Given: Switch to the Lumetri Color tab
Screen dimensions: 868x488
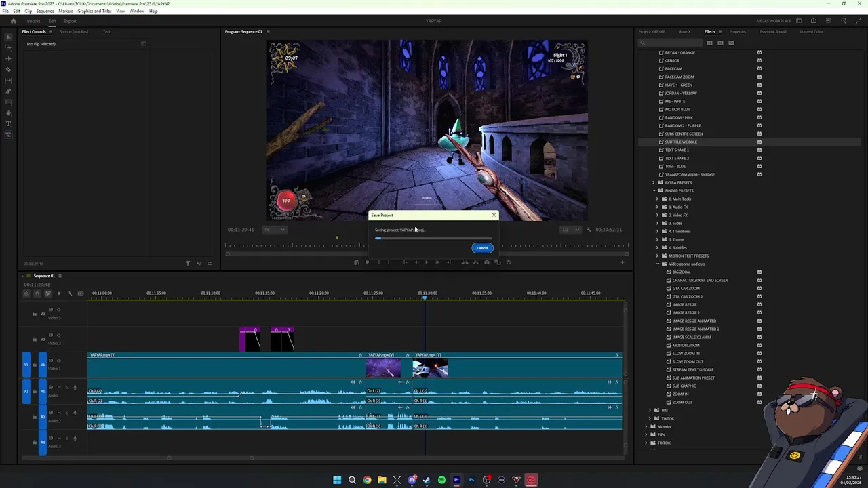Looking at the screenshot, I should (811, 31).
